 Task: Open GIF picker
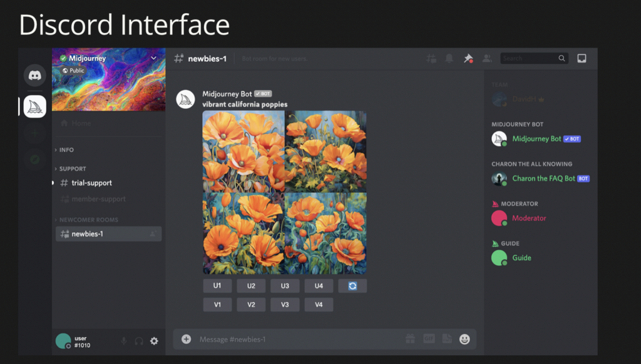click(x=429, y=339)
